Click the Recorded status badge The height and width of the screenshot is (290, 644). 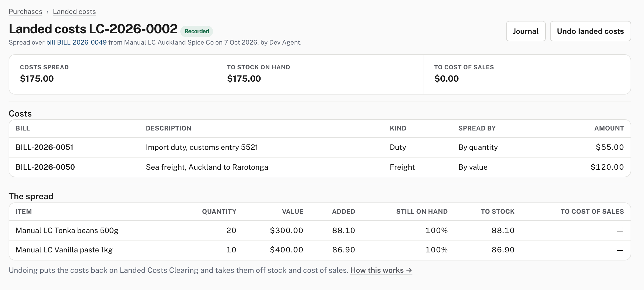click(x=197, y=31)
